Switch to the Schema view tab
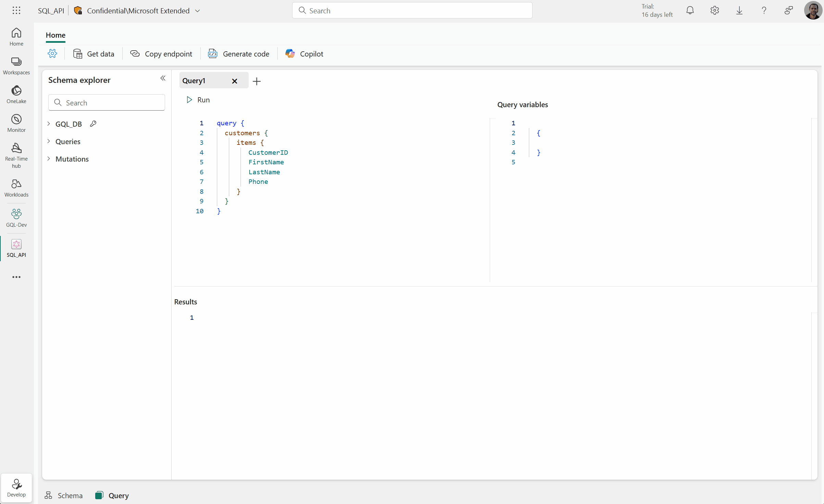 tap(64, 495)
